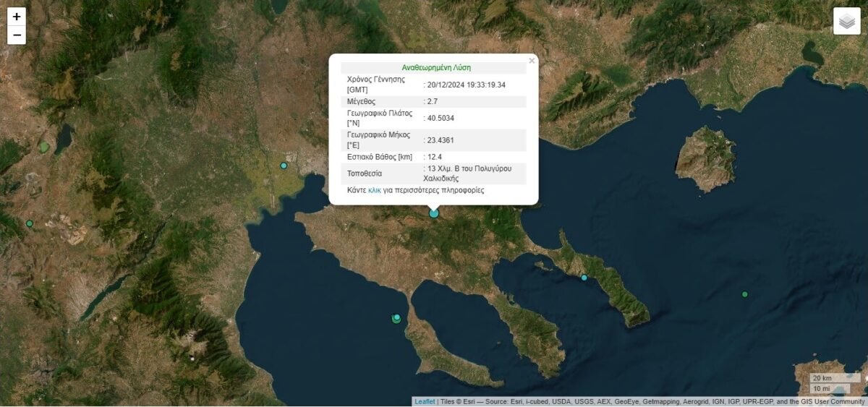Click the focal depth value 12.4
The height and width of the screenshot is (407, 868).
click(434, 157)
